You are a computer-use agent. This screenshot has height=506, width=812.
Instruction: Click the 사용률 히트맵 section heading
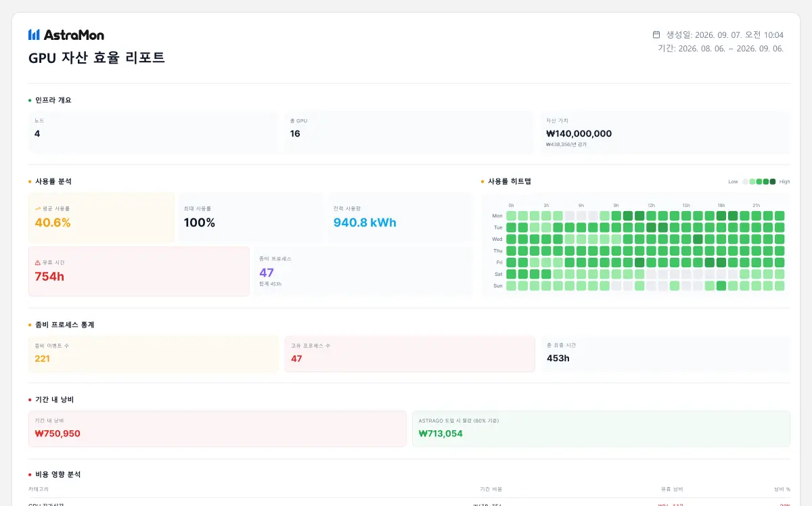pyautogui.click(x=510, y=181)
